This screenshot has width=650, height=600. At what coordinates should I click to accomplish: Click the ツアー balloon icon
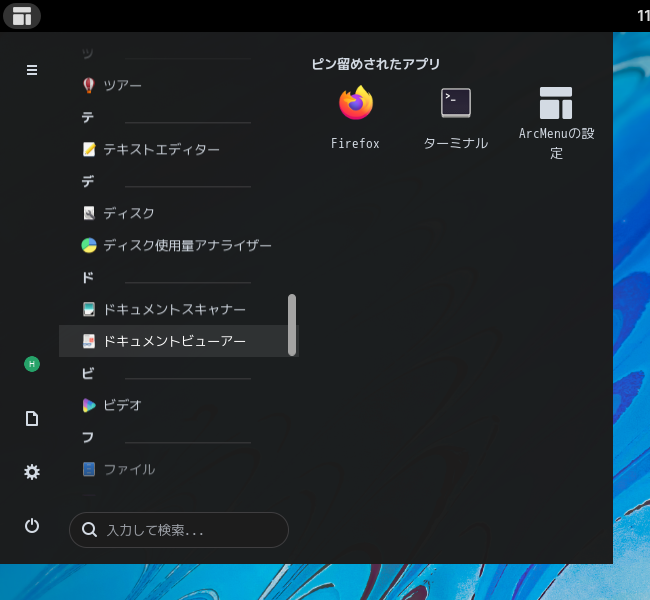(89, 85)
